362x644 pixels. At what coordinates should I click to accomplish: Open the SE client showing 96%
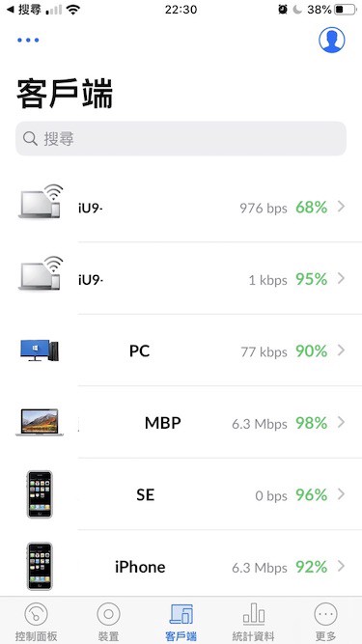click(x=181, y=494)
